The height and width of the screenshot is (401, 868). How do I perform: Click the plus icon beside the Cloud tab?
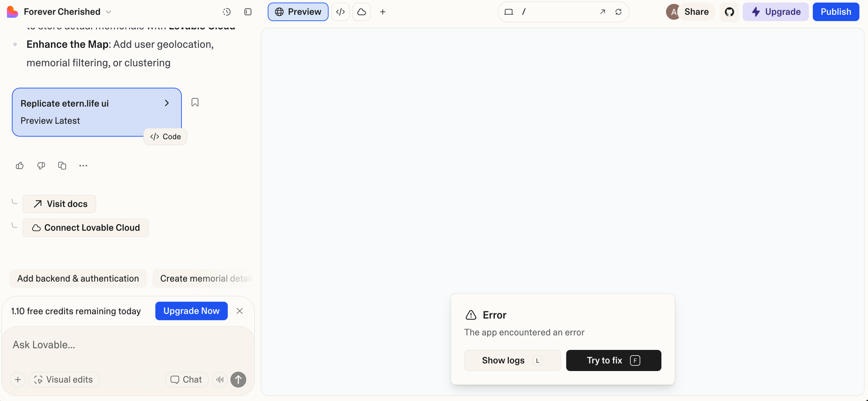[x=383, y=12]
